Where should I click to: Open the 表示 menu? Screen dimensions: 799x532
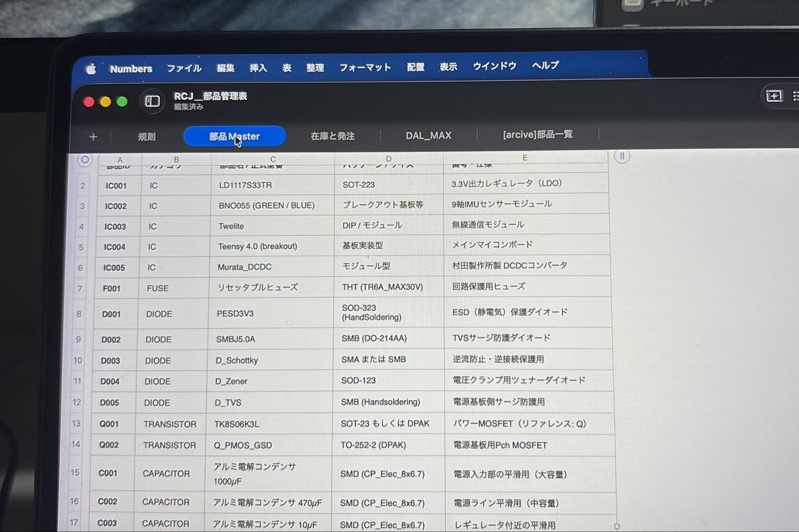click(x=448, y=67)
